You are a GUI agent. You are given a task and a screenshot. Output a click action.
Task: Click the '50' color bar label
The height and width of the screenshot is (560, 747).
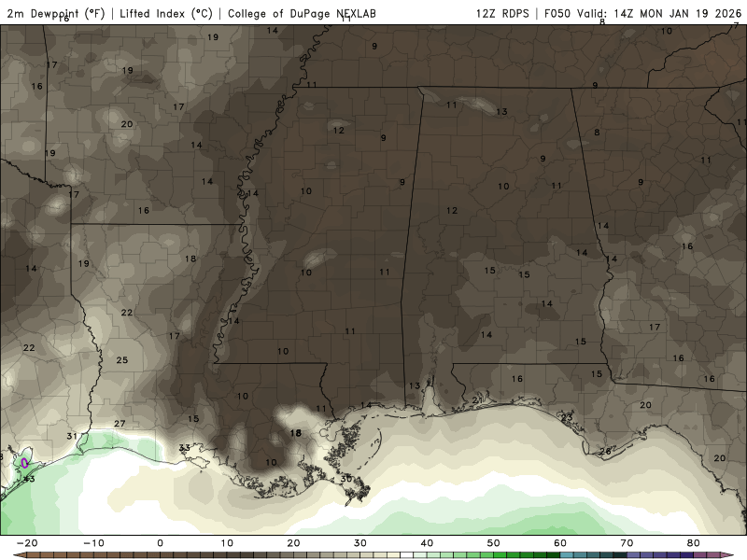tap(494, 543)
